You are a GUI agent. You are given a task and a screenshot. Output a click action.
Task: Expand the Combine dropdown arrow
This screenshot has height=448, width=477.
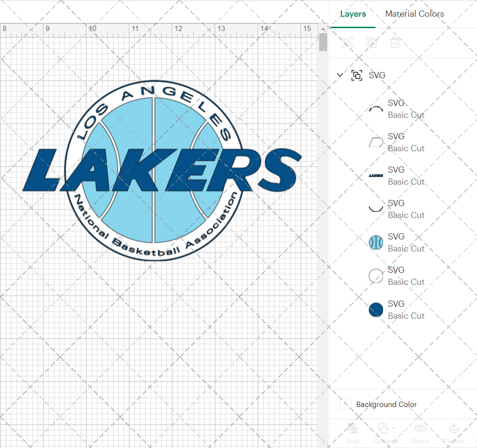[x=394, y=428]
